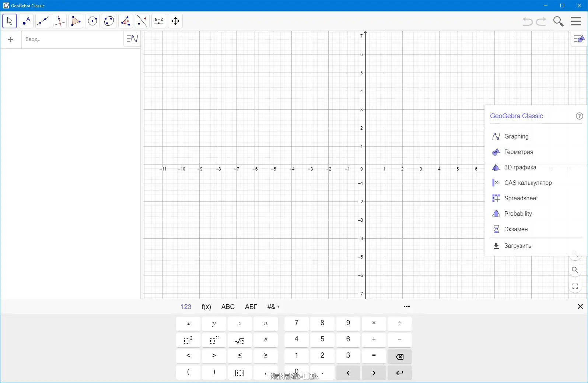The width and height of the screenshot is (588, 383).
Task: Zoom out with the magnifier button
Action: point(575,270)
